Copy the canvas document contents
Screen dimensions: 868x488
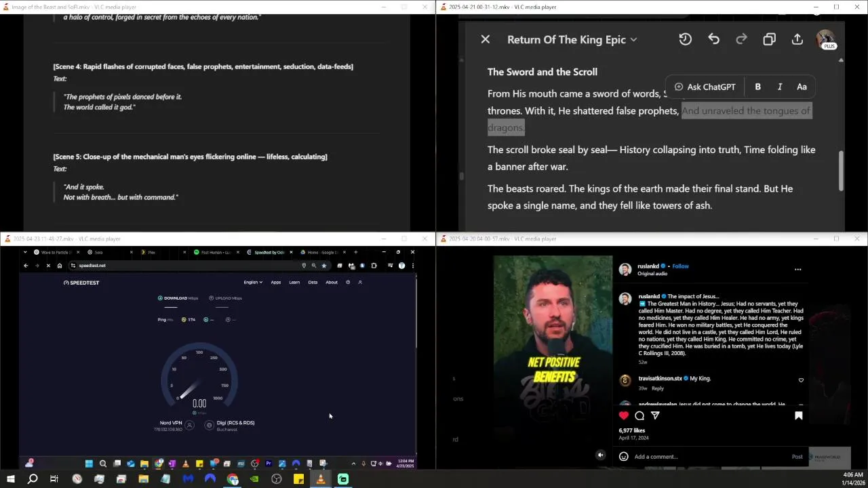[x=769, y=39]
